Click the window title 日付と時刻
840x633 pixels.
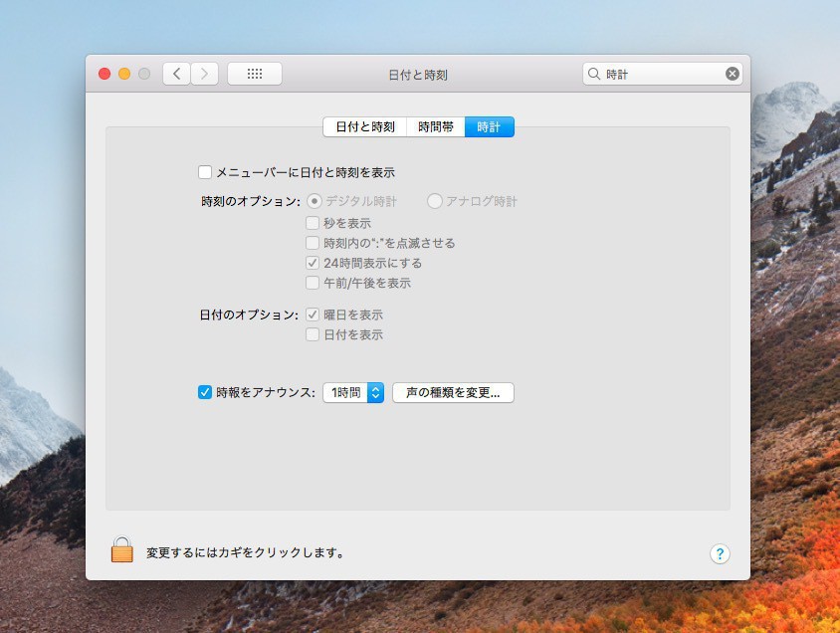tap(418, 75)
